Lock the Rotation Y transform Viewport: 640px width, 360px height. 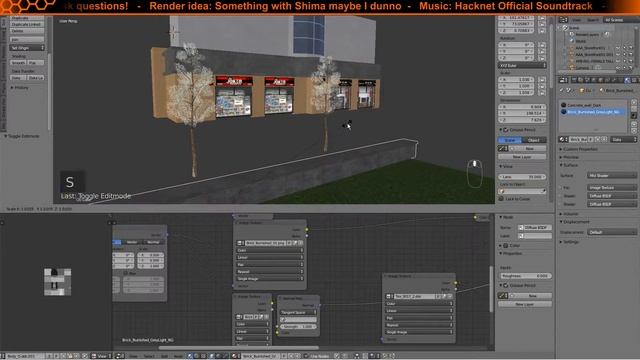coord(542,52)
